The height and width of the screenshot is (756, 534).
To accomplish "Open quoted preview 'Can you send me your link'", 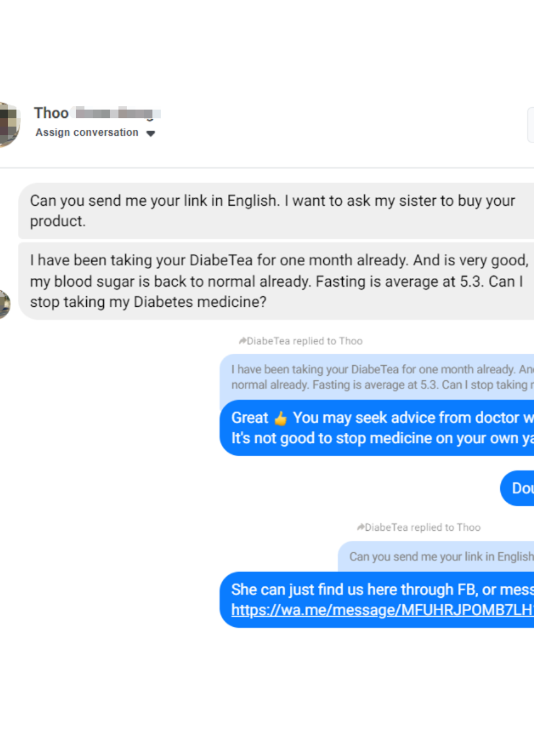I will point(437,557).
